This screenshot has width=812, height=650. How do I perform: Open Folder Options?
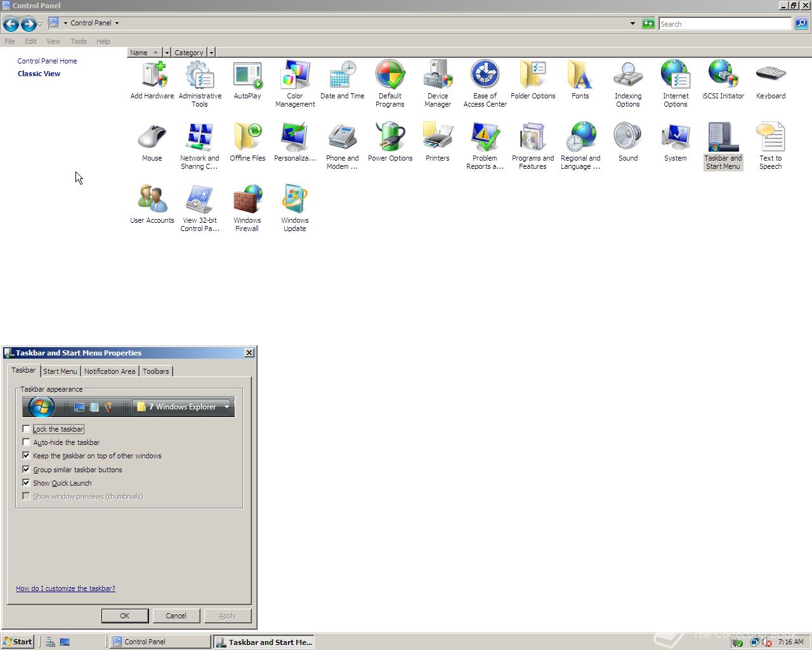point(533,80)
